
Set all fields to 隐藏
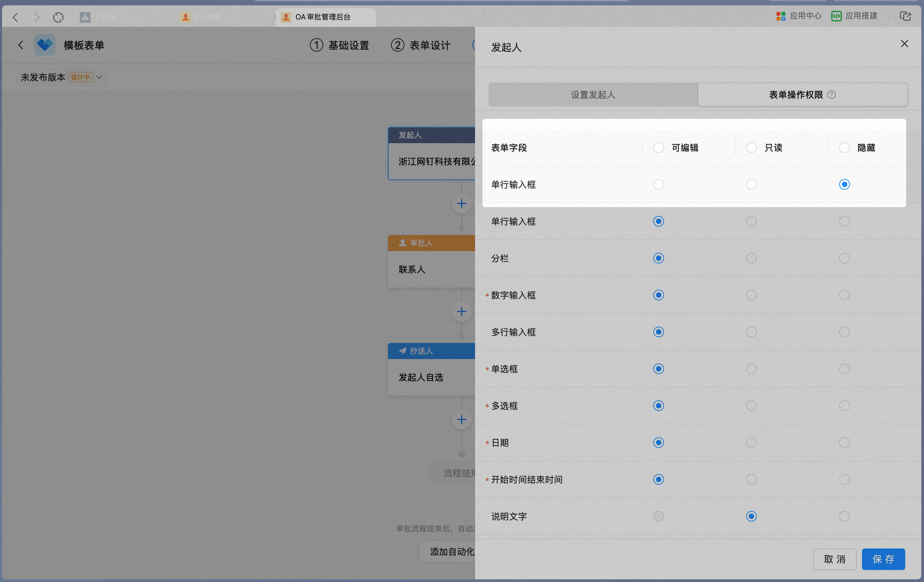pyautogui.click(x=844, y=148)
